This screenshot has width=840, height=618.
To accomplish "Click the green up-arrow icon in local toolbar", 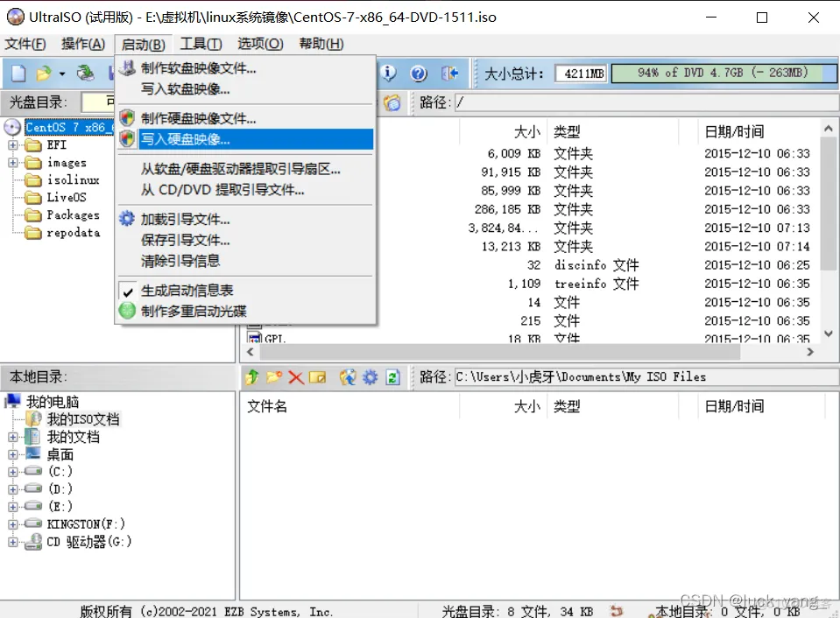I will 252,377.
